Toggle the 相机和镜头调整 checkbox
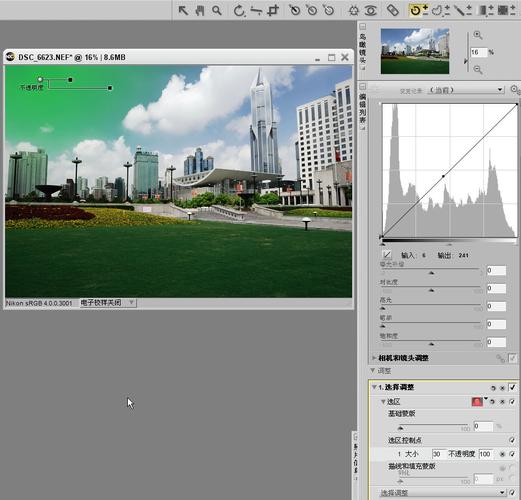The height and width of the screenshot is (500, 521). (512, 358)
